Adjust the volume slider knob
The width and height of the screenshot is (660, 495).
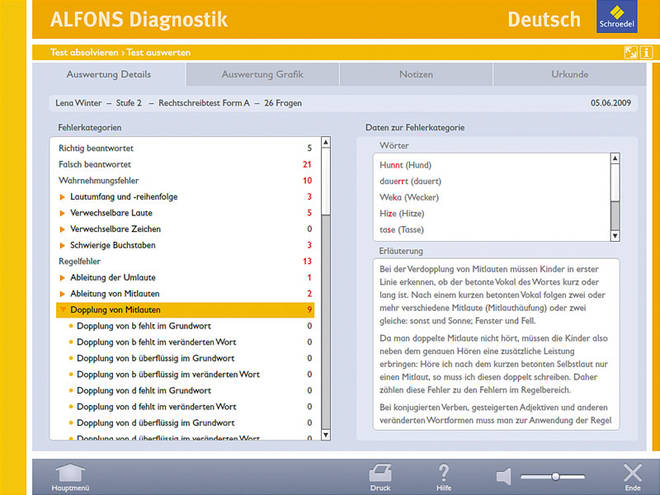556,476
